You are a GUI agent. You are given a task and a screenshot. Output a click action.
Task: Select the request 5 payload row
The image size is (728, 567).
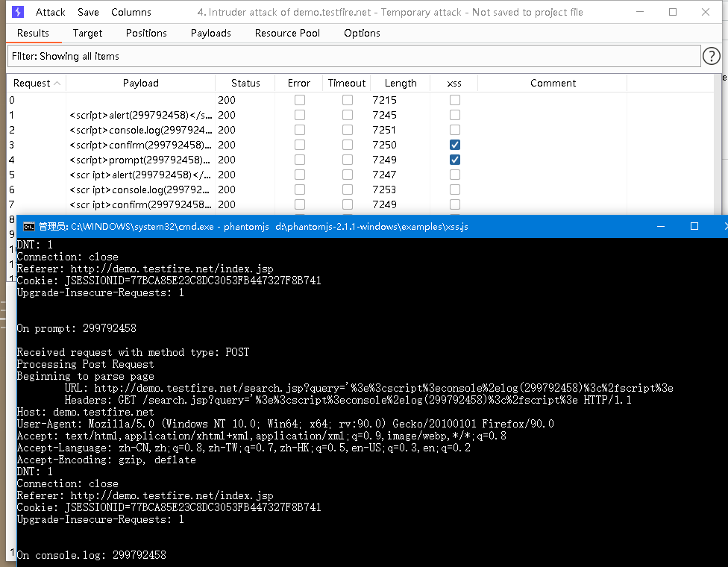(140, 174)
